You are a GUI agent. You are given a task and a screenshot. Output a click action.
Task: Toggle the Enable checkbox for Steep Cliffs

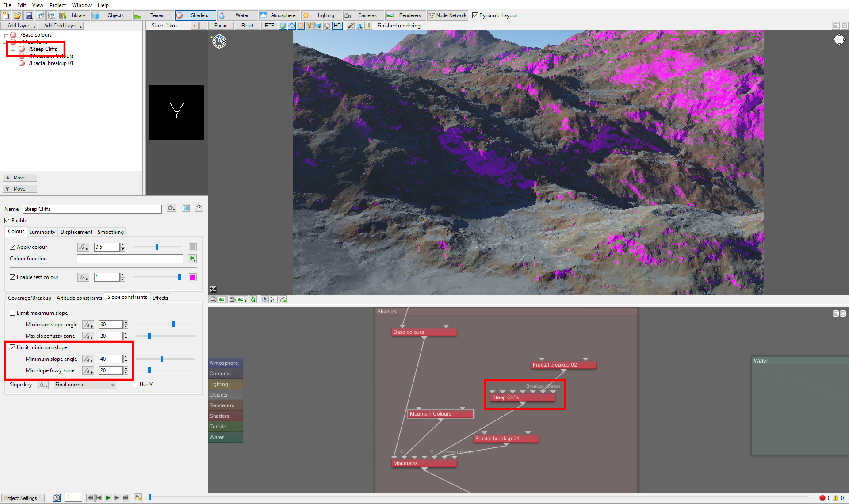[x=8, y=221]
